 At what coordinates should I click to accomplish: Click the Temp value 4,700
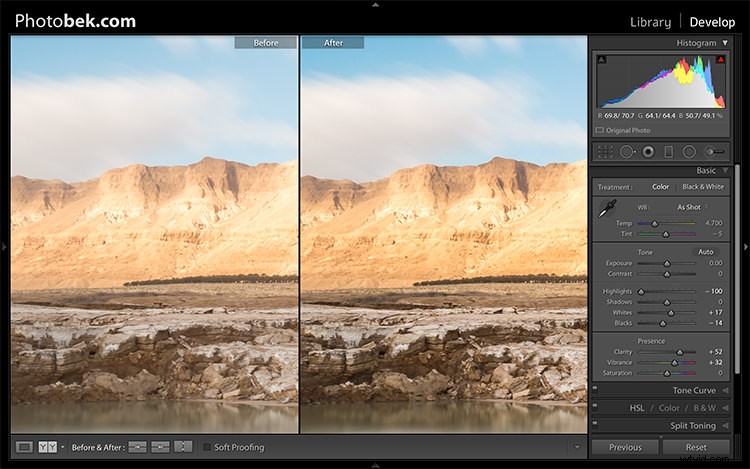[x=714, y=223]
